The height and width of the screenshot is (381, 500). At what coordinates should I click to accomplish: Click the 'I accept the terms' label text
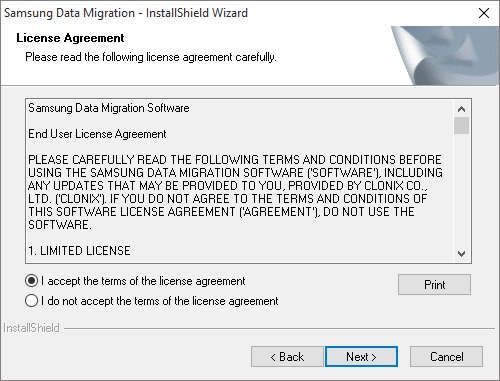point(143,281)
